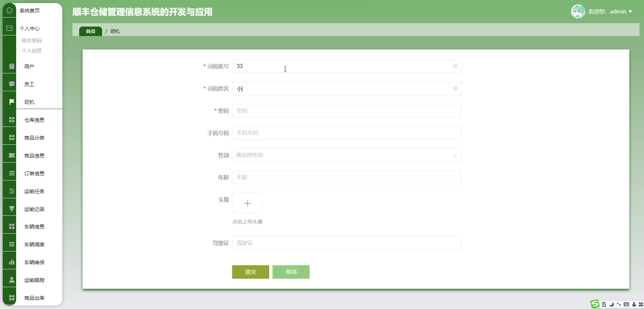
Task: Click into the 年龄 input field
Action: (347, 177)
